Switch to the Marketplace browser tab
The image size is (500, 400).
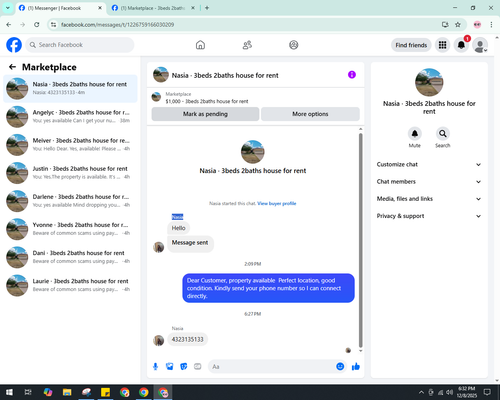(x=153, y=8)
